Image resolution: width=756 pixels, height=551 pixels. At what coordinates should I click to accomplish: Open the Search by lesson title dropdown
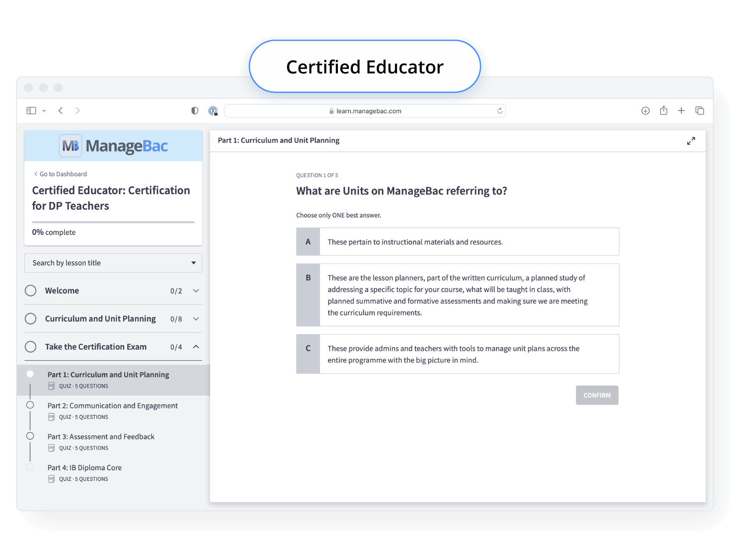(x=113, y=263)
